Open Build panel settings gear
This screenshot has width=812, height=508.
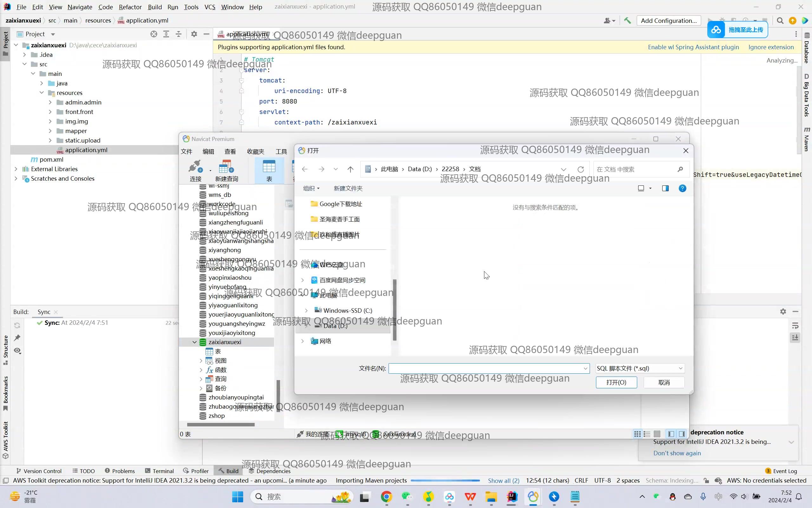[x=783, y=311]
